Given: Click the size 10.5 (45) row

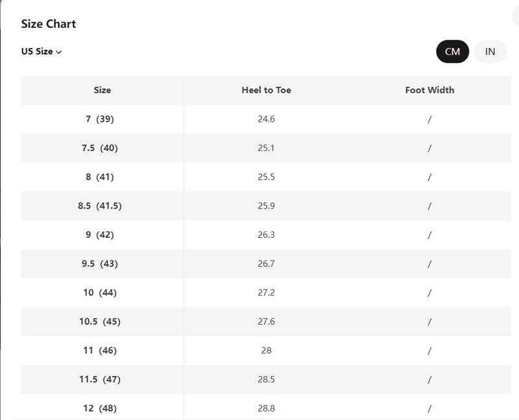Looking at the screenshot, I should [x=266, y=321].
